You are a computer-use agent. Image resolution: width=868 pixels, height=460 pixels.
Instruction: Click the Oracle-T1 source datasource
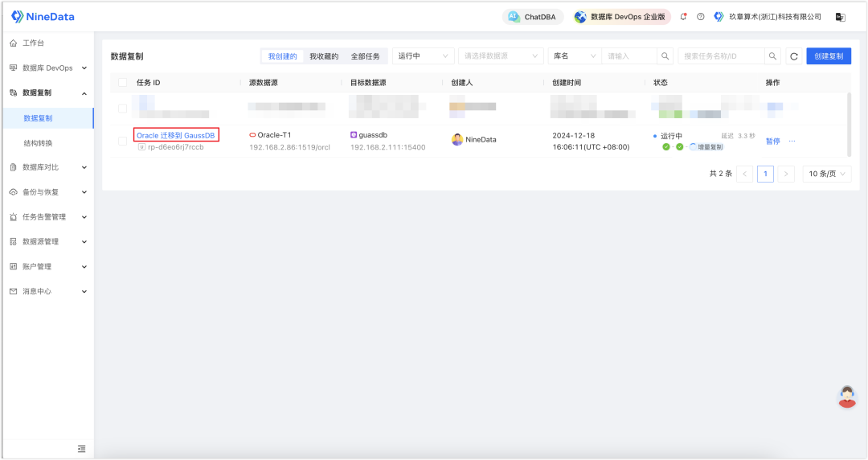tap(274, 134)
